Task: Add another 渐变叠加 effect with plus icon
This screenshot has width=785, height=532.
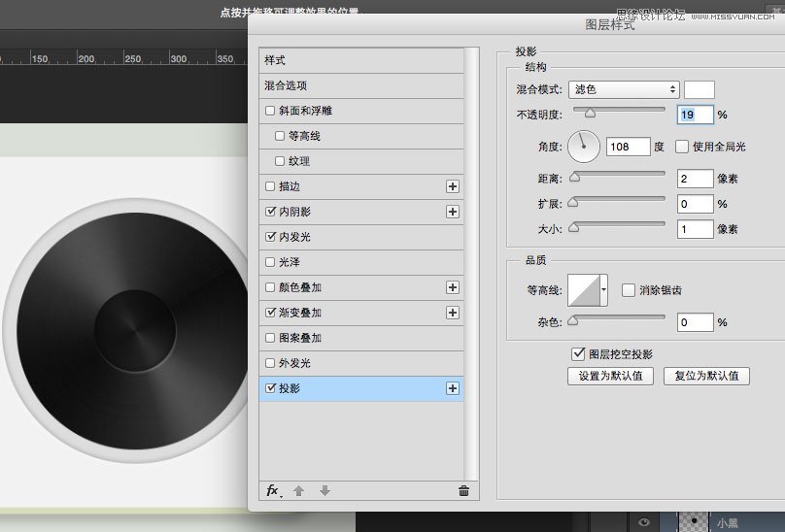Action: tap(453, 313)
